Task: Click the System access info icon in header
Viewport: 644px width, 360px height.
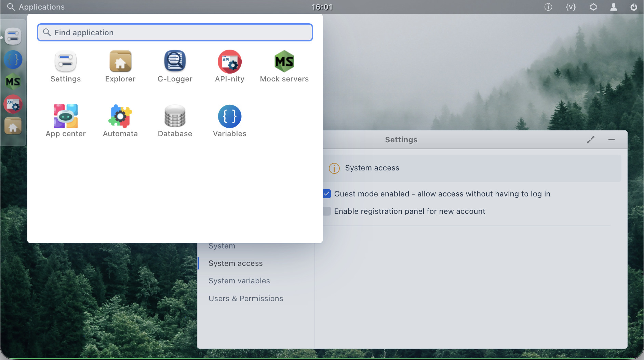Action: pos(334,168)
